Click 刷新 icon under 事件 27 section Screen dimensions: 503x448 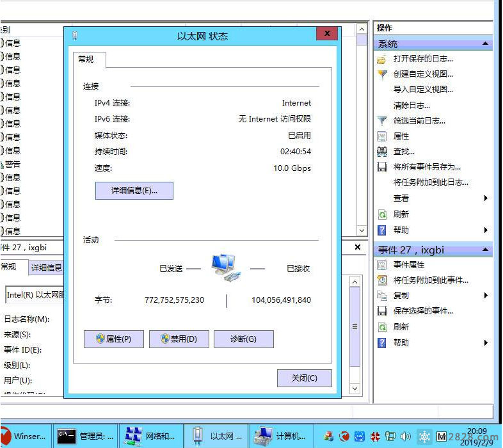coord(382,326)
